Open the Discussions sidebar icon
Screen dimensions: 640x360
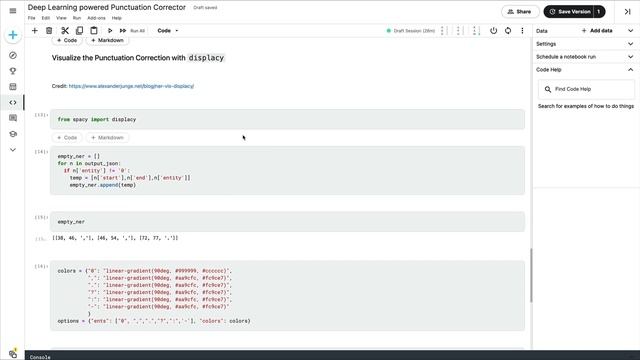point(13,118)
